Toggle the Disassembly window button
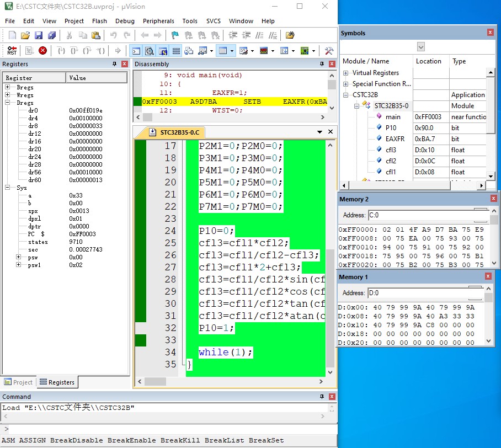 150,51
